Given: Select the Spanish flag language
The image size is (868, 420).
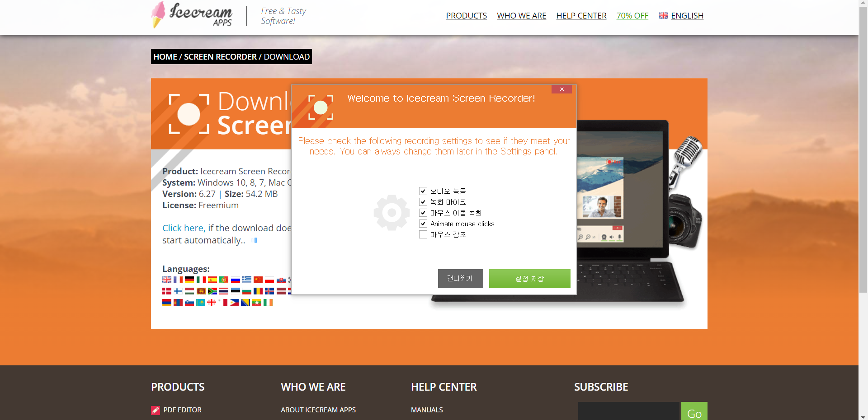Looking at the screenshot, I should [x=212, y=280].
